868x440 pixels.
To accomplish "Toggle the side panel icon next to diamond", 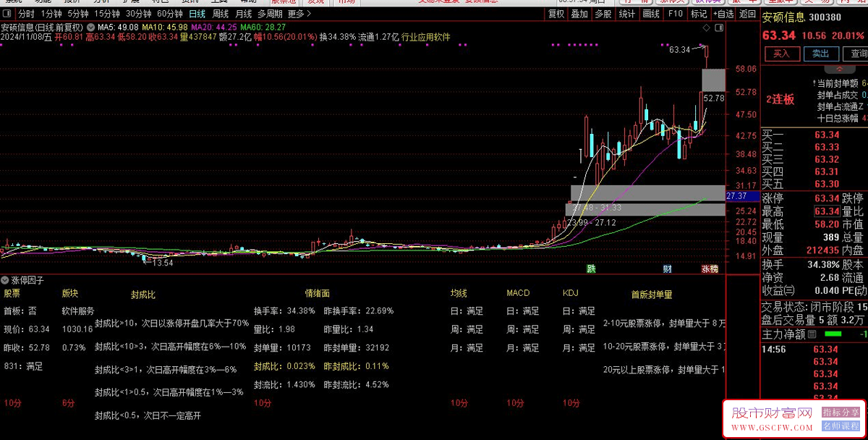I will (719, 27).
